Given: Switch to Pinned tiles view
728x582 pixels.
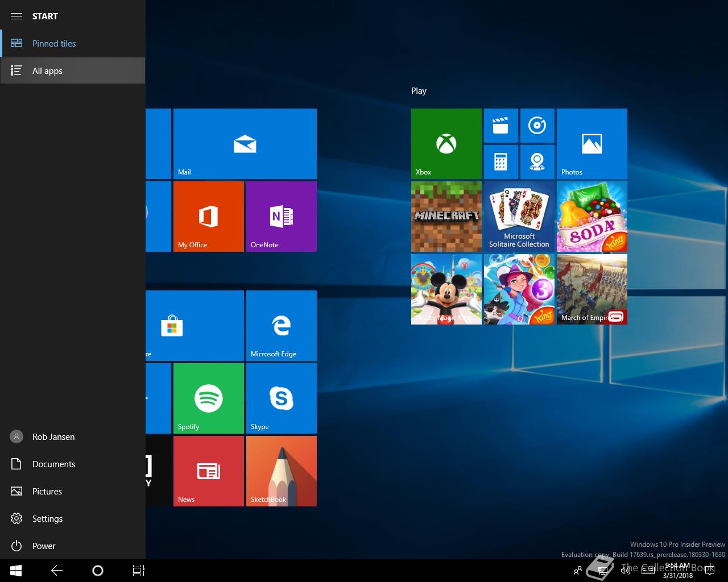Looking at the screenshot, I should pyautogui.click(x=73, y=43).
